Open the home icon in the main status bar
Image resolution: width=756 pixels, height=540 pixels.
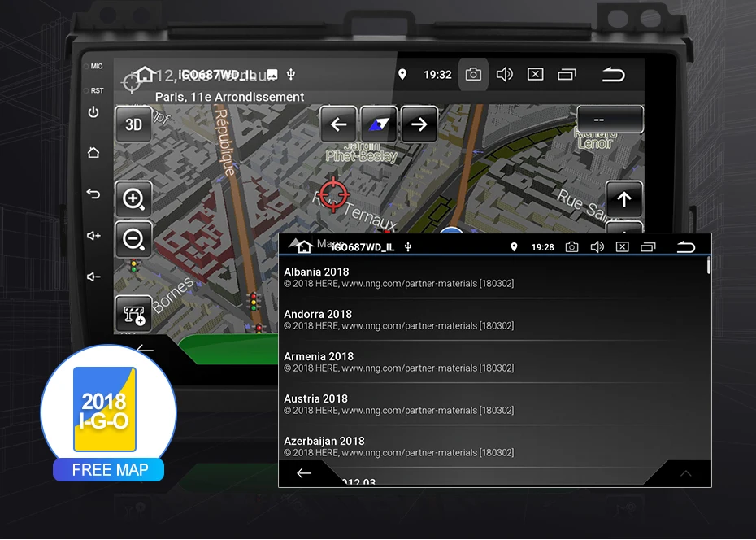click(144, 74)
